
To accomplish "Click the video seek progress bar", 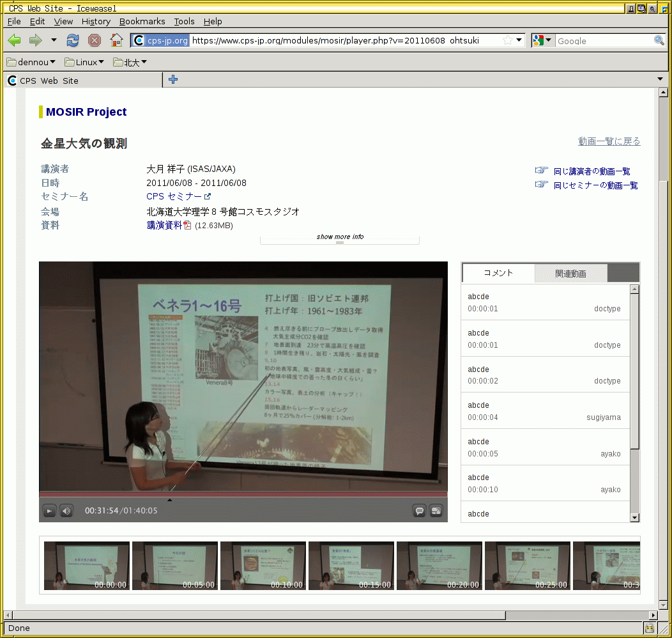I will tap(243, 494).
